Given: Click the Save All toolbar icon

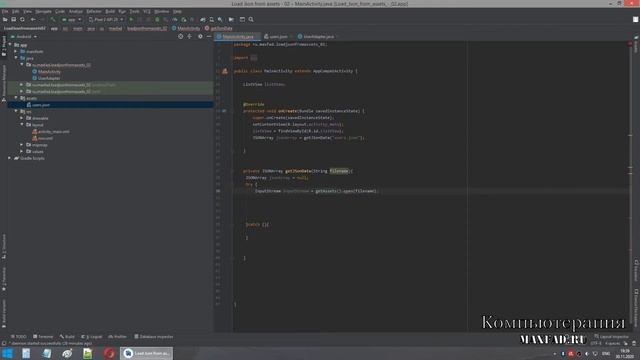Looking at the screenshot, I should [13, 19].
